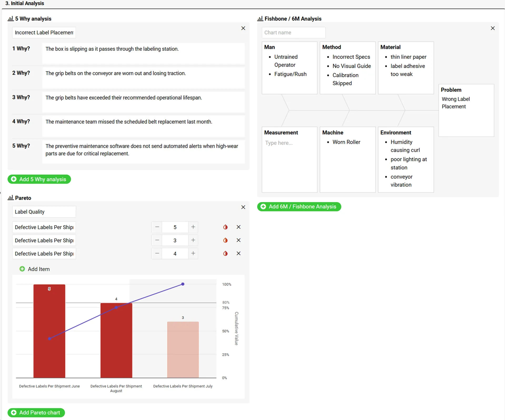Decrease the Pareto item value of 3

(157, 240)
